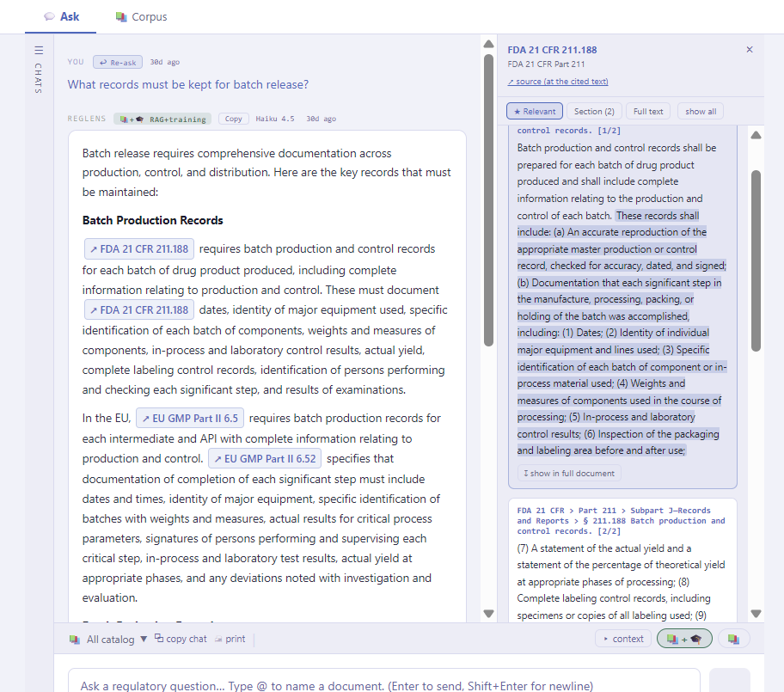Viewport: 784px width, 692px height.
Task: Open second FDA 21 CFR 211.188 citation
Action: pyautogui.click(x=139, y=310)
